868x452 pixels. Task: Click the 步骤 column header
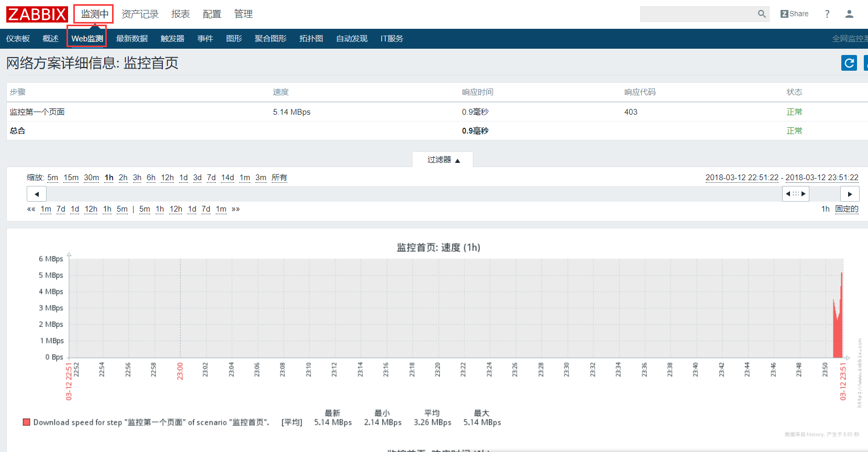[17, 92]
